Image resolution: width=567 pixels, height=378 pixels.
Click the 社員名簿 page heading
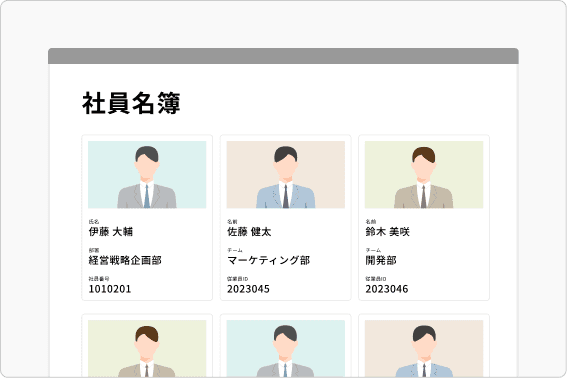click(x=131, y=103)
